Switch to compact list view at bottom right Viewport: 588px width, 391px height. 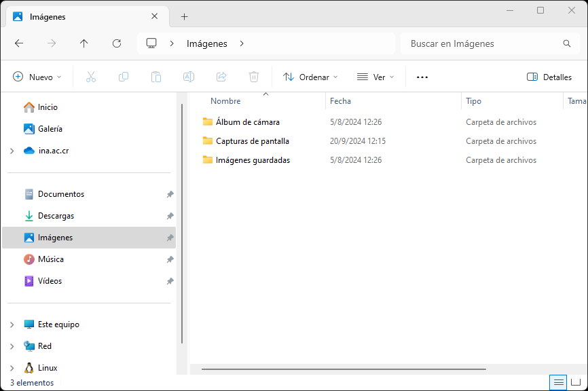[575, 382]
